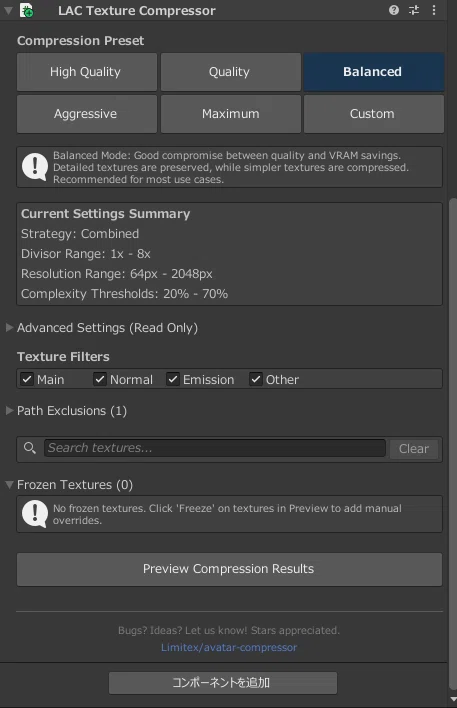Click the LAC Texture Compressor script icon
Viewport: 457px width, 708px height.
point(27,10)
